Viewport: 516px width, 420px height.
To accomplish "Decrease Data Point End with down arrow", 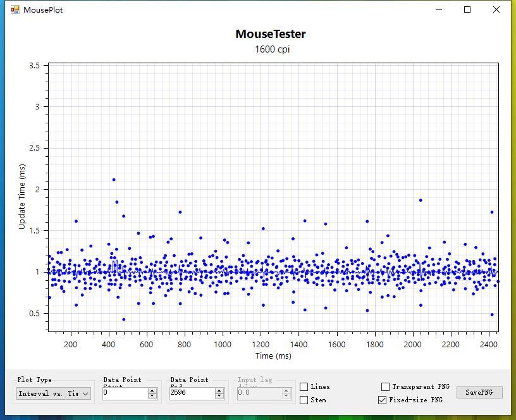I will (219, 395).
